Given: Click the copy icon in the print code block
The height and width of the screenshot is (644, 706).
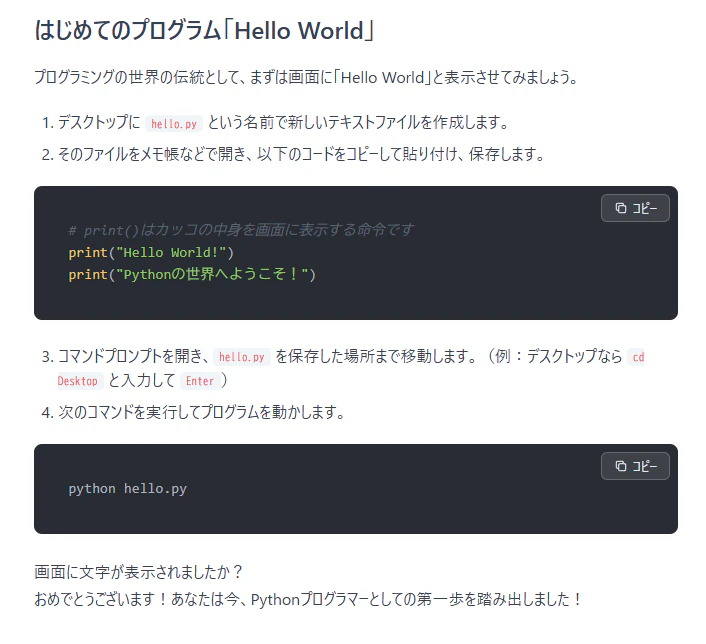Looking at the screenshot, I should pyautogui.click(x=621, y=208).
